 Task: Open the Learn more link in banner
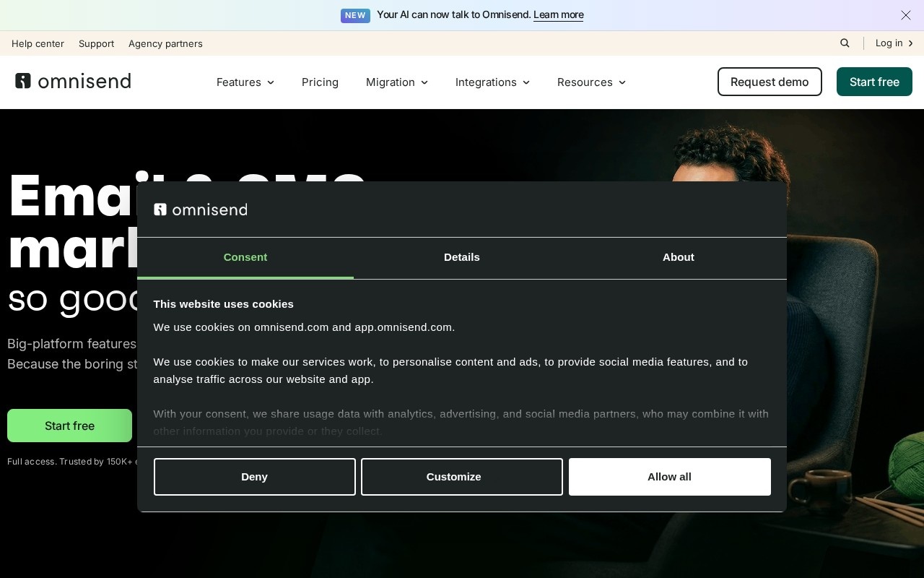tap(558, 15)
